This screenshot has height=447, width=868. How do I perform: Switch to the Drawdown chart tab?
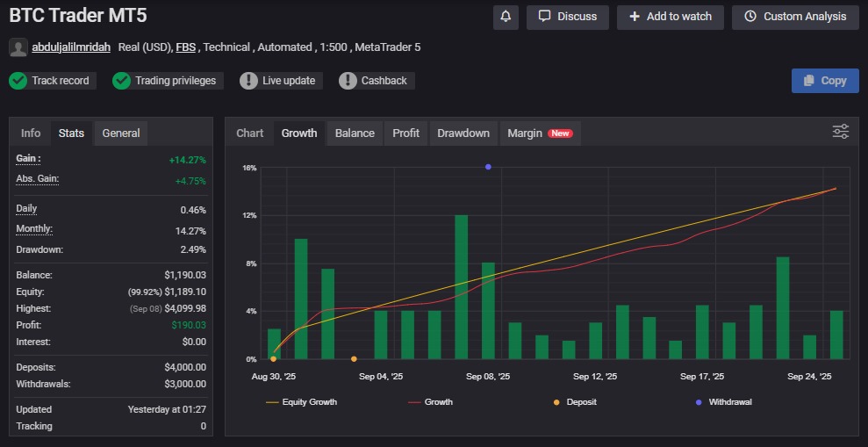463,133
